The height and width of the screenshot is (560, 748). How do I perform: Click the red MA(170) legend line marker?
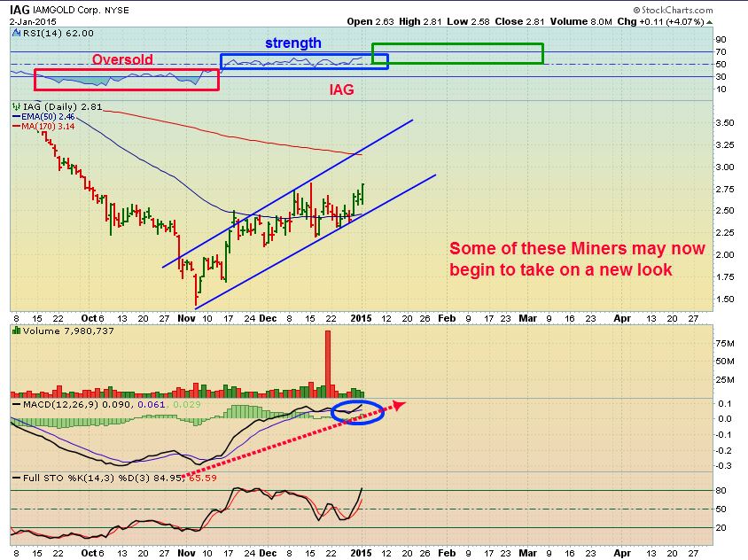[x=16, y=127]
